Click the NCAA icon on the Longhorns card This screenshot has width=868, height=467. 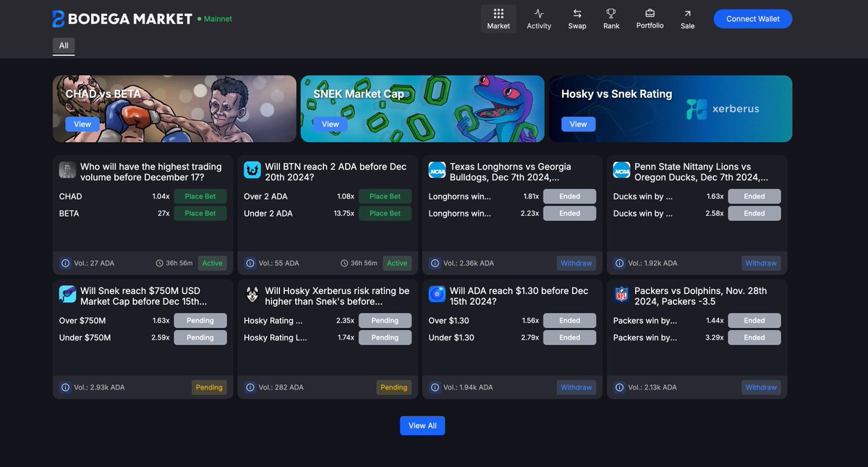[x=437, y=169]
